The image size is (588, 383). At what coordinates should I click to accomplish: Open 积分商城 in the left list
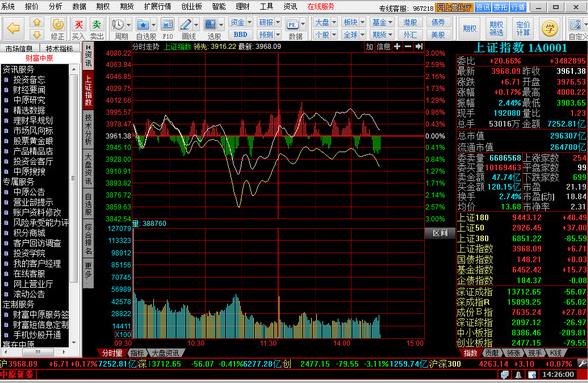pyautogui.click(x=29, y=233)
